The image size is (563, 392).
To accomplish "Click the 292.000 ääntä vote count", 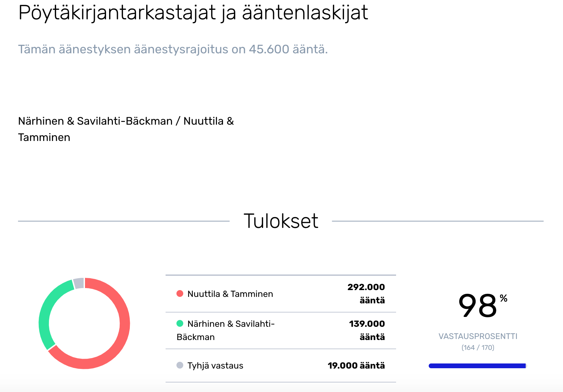I will pyautogui.click(x=366, y=293).
